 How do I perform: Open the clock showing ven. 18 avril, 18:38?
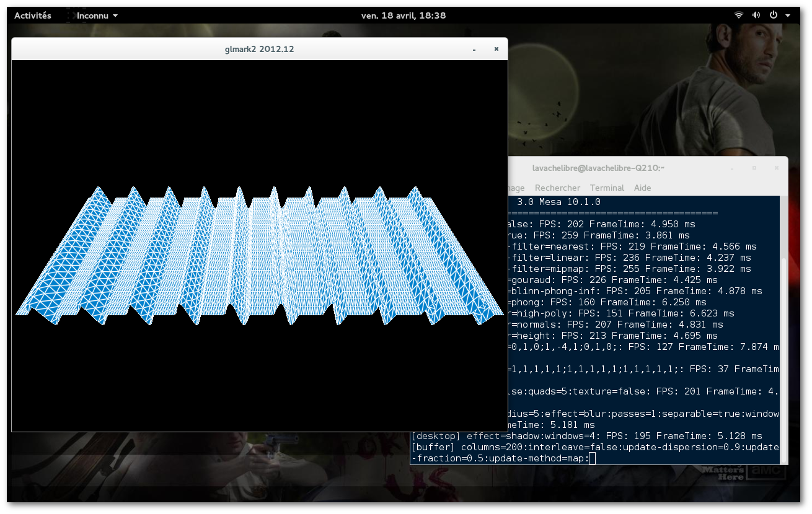pyautogui.click(x=404, y=15)
